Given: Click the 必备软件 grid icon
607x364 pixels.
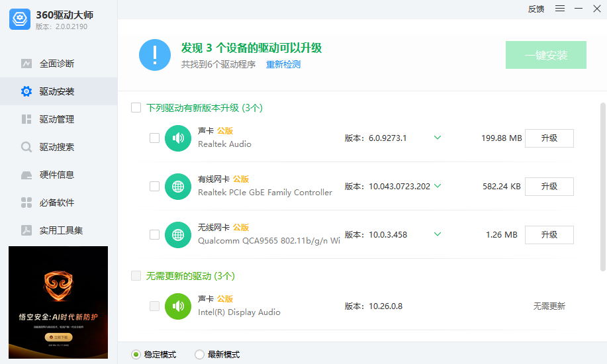Looking at the screenshot, I should 26,203.
